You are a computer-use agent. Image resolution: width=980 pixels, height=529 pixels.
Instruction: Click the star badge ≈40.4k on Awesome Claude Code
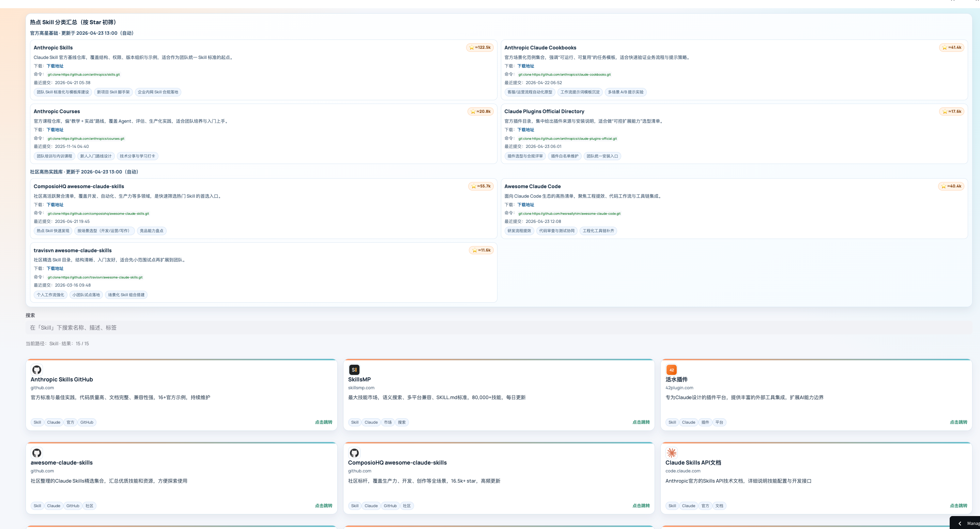click(x=951, y=186)
